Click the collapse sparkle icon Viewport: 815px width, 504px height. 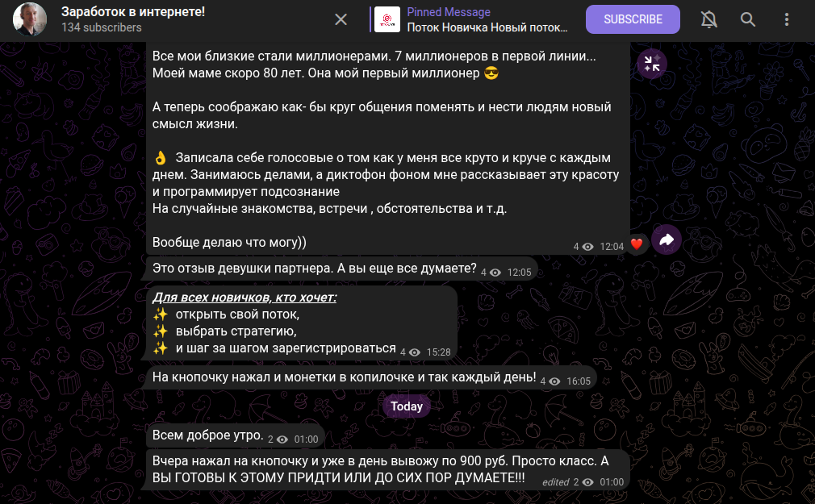(652, 64)
